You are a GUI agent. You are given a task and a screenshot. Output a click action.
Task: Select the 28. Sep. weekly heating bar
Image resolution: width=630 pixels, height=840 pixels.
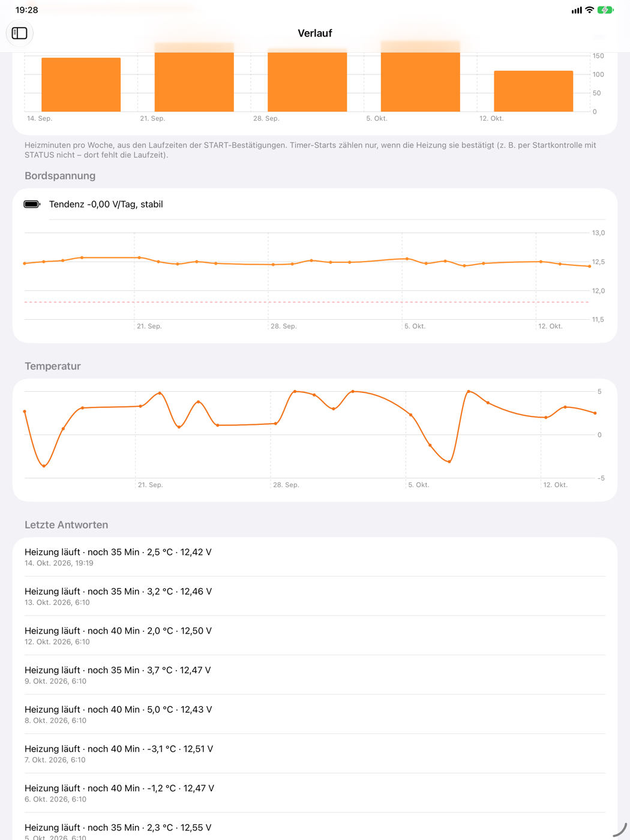(x=307, y=80)
